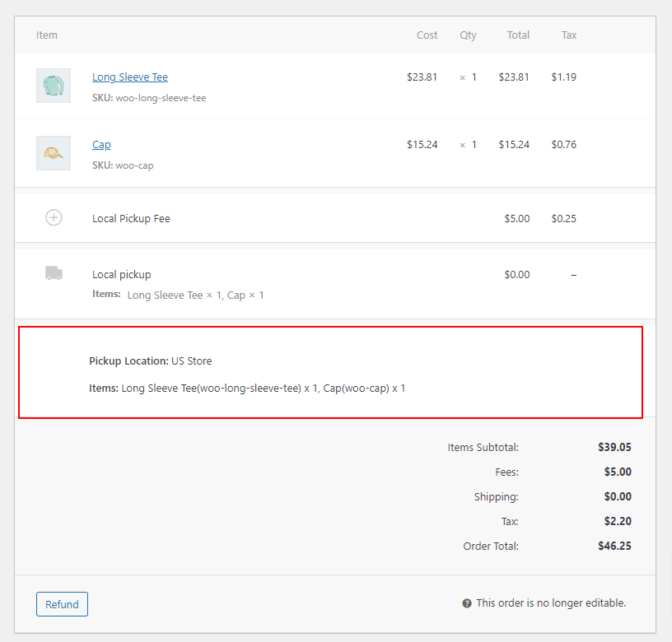Click the Cap product thumbnail image
The width and height of the screenshot is (672, 642).
(54, 153)
